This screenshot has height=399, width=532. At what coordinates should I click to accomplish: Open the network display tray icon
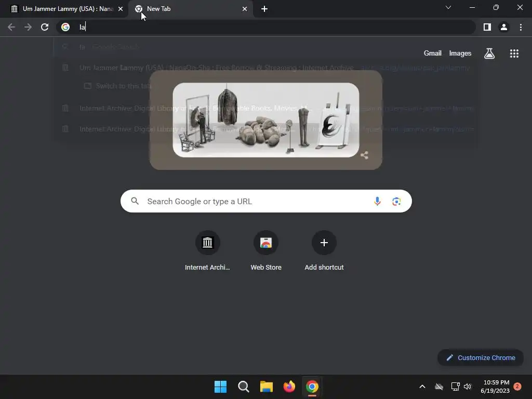coord(455,387)
